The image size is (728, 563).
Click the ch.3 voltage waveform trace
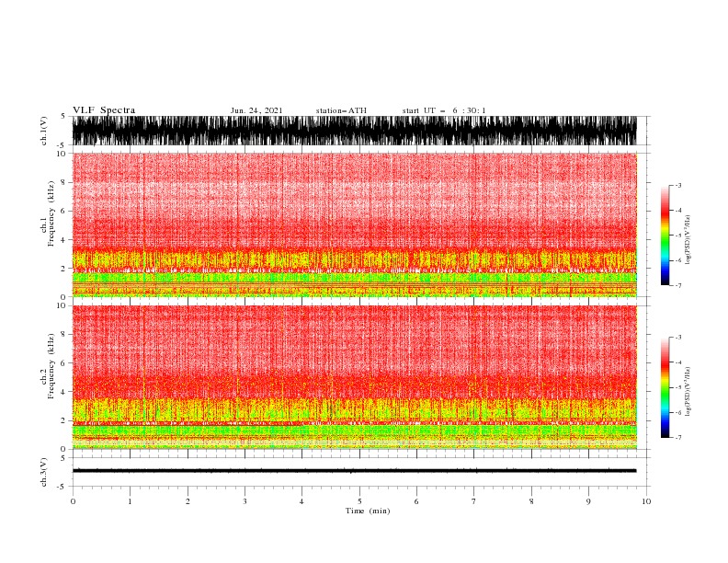(x=354, y=471)
